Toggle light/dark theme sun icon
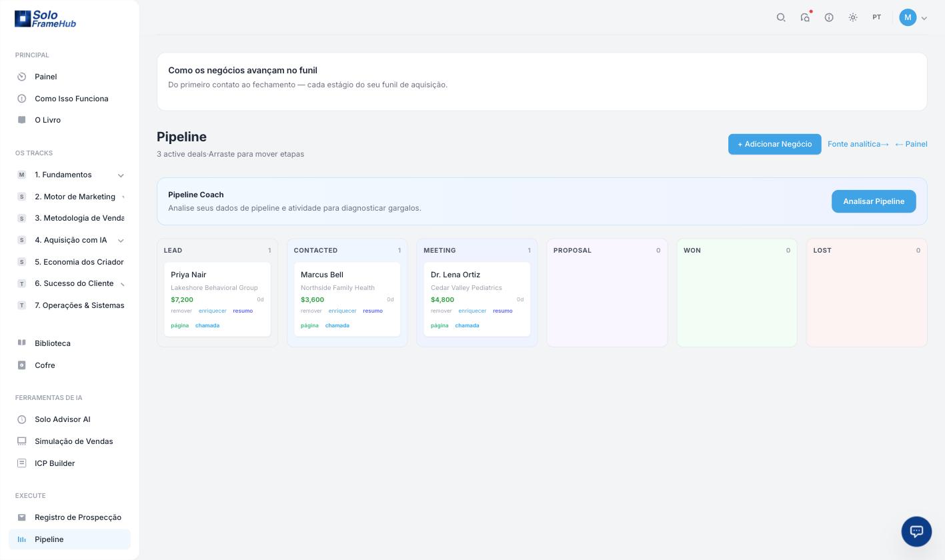 (x=853, y=17)
